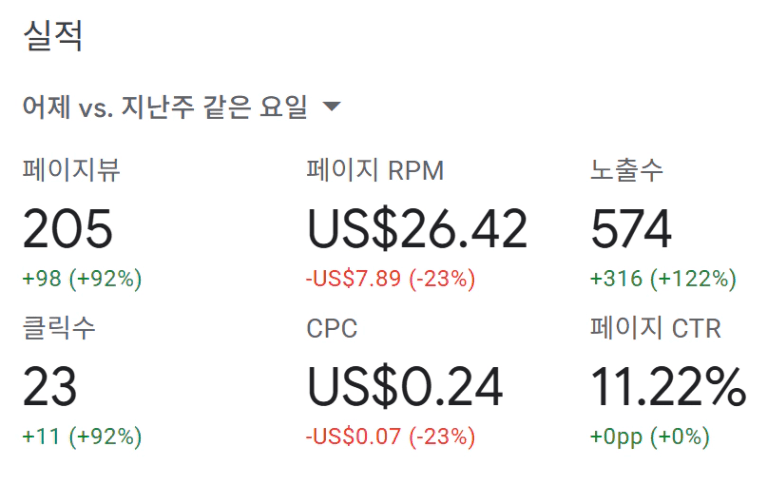Viewport: 768px width, 485px height.
Task: Click the +316 (+122%) impressions change
Action: tap(664, 279)
